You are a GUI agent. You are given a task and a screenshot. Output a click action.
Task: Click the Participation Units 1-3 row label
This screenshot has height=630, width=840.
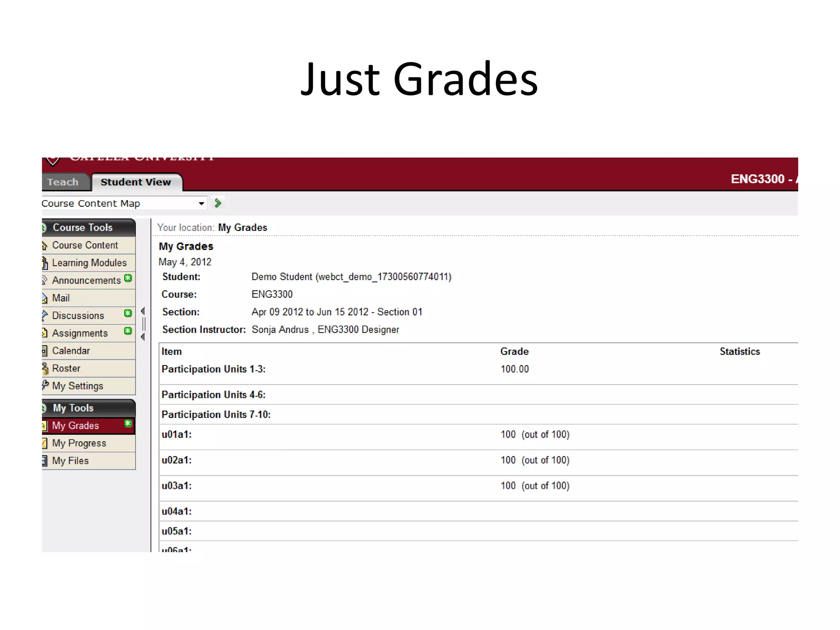(213, 369)
